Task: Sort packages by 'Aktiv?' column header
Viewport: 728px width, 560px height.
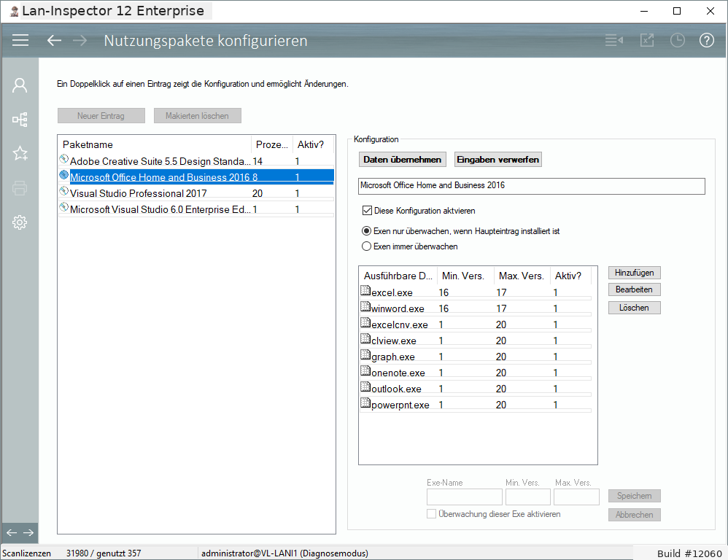Action: point(313,145)
